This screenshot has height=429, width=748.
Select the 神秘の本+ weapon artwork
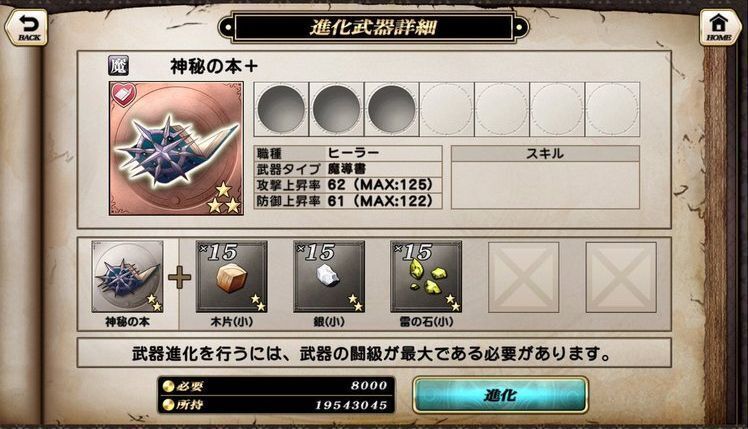point(176,148)
